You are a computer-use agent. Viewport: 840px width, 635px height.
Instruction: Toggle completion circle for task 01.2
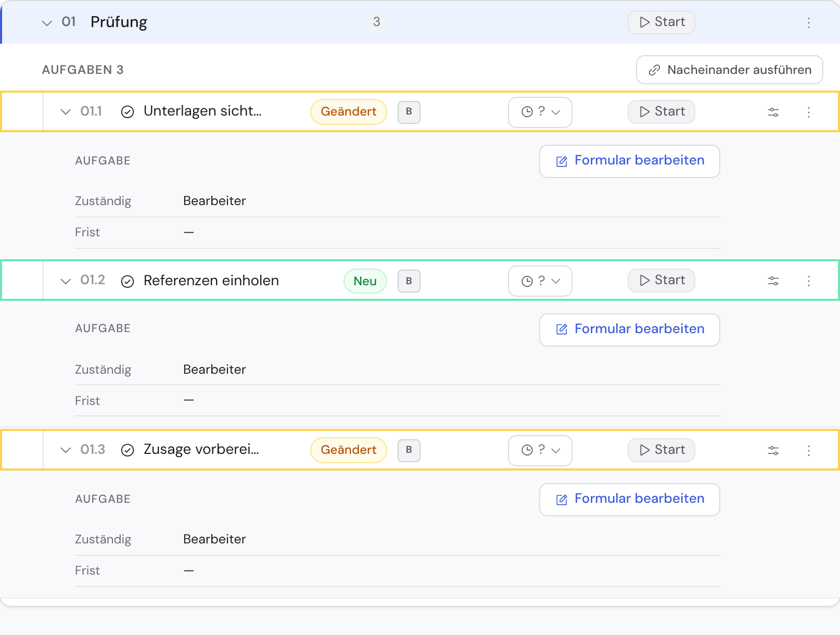pyautogui.click(x=128, y=281)
